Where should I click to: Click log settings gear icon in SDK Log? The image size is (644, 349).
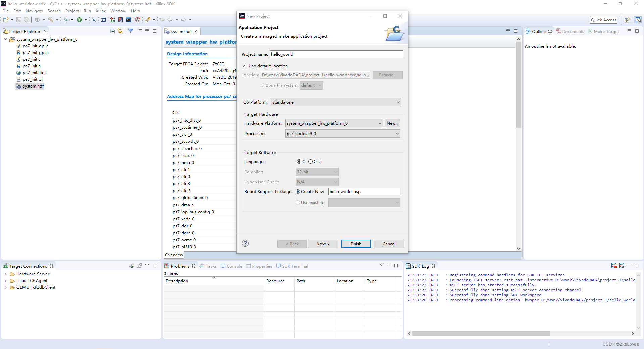(622, 266)
